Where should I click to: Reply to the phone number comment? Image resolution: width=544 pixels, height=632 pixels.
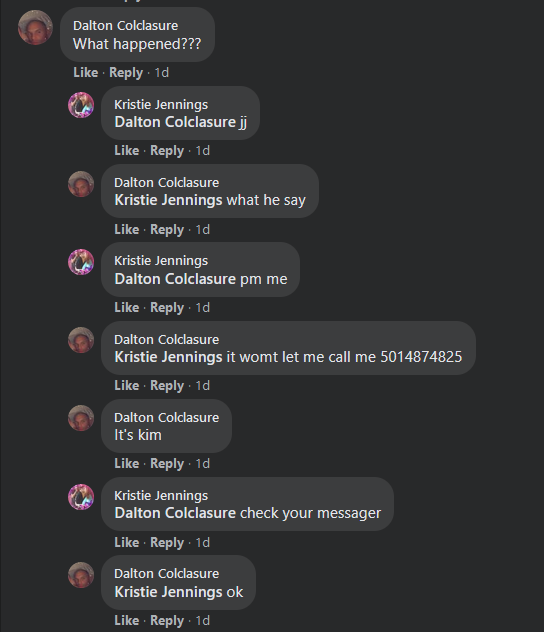click(167, 385)
